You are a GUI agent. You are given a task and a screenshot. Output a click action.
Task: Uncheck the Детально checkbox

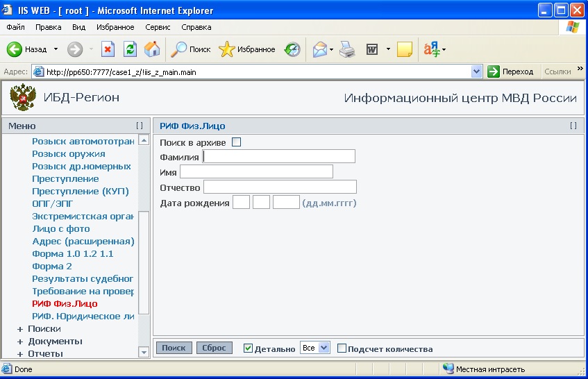248,348
